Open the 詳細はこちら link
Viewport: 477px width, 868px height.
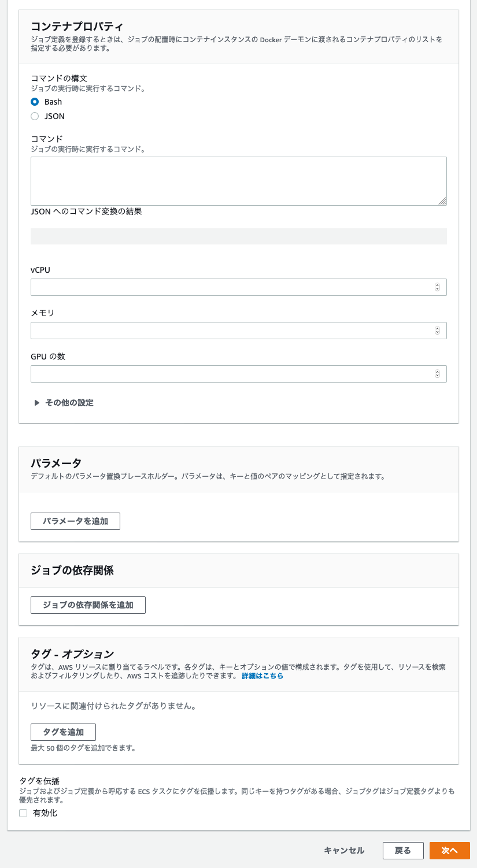262,676
